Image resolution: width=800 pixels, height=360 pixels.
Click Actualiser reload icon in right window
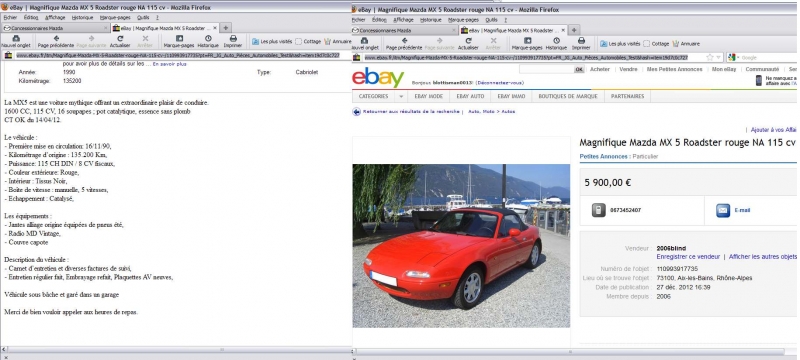(468, 40)
